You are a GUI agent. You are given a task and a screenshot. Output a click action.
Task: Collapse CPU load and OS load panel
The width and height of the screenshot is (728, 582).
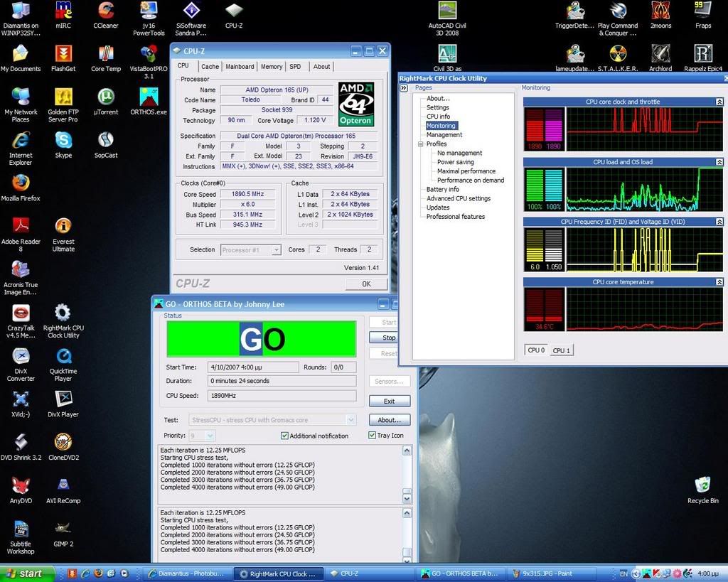719,162
